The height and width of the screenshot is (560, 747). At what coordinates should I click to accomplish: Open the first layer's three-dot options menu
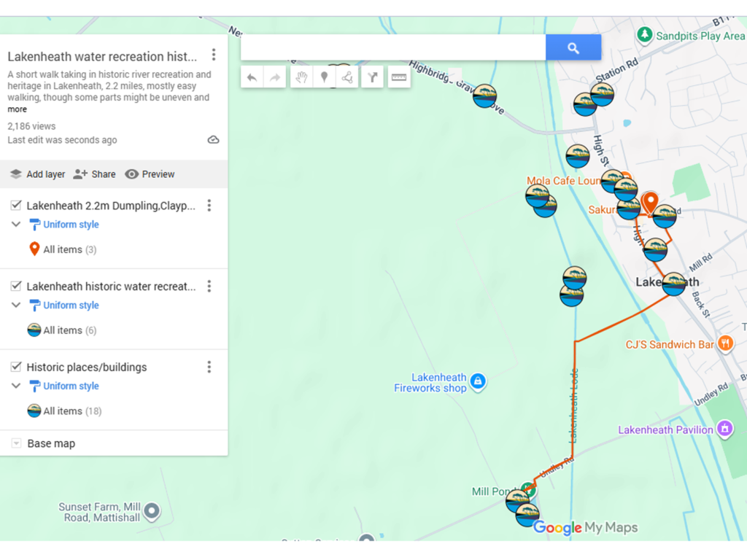209,206
